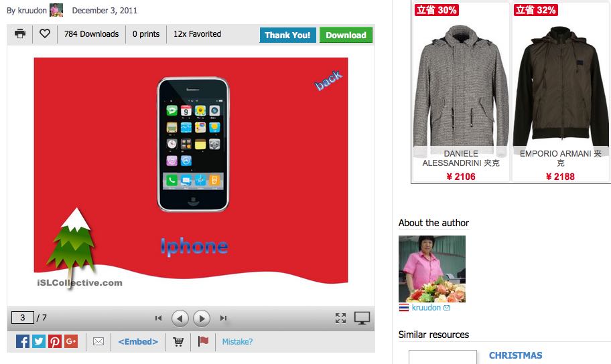Share on Google Plus
The height and width of the screenshot is (364, 611).
coord(71,341)
